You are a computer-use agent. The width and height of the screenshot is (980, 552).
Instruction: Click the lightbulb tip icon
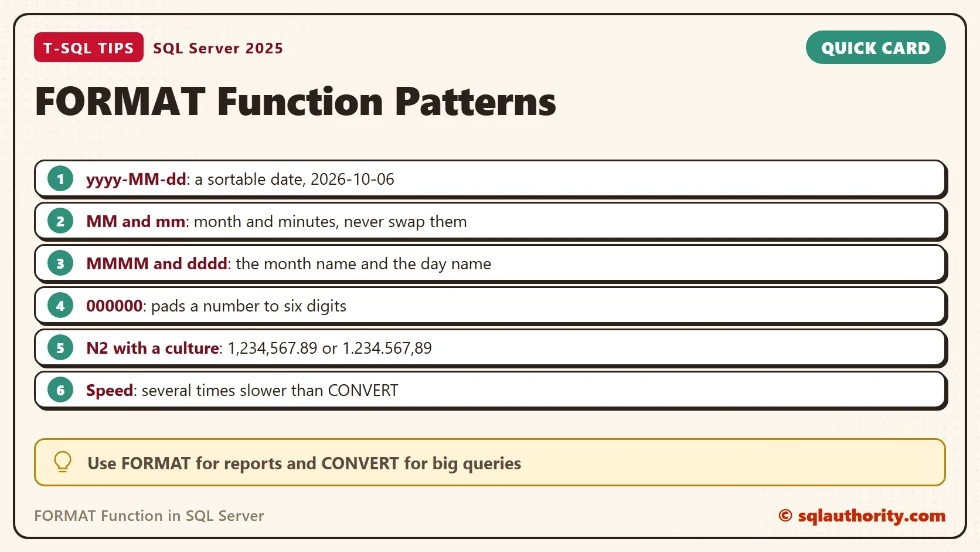(63, 462)
